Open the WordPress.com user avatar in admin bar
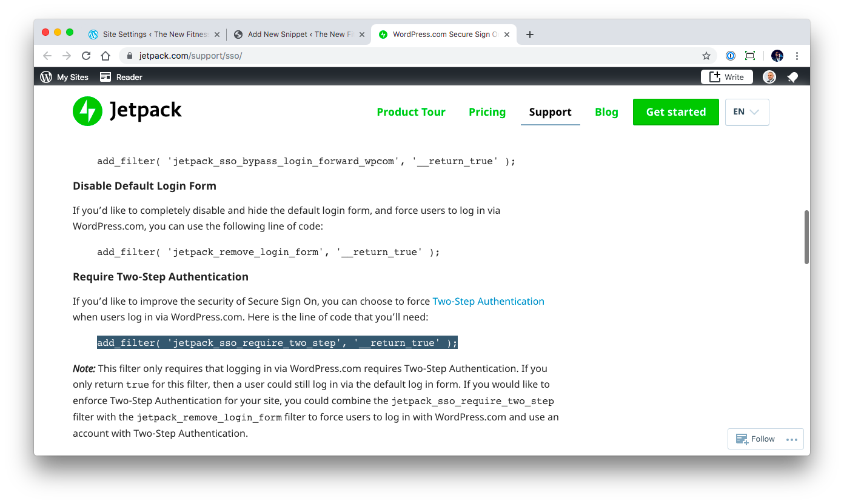This screenshot has width=844, height=504. pyautogui.click(x=769, y=77)
